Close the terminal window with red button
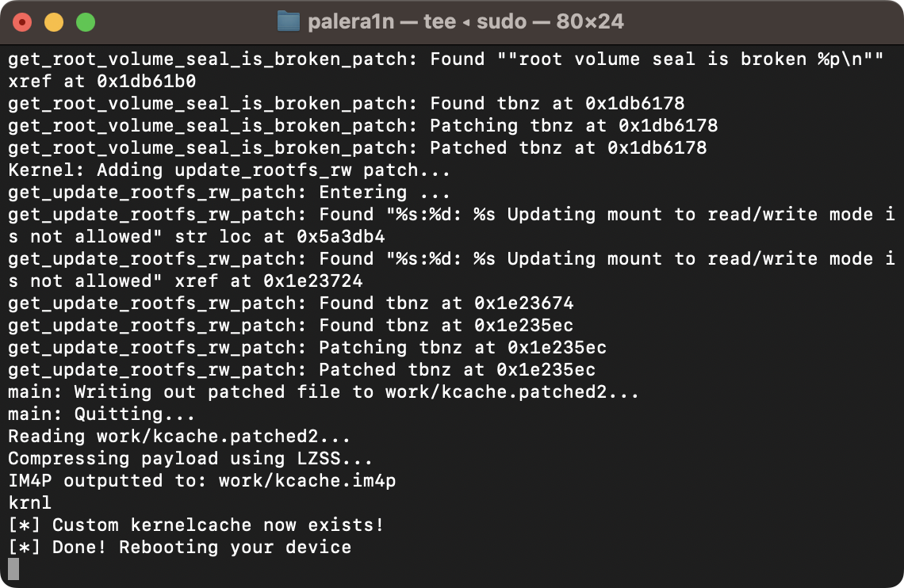Screen dimensions: 904x588 22,22
